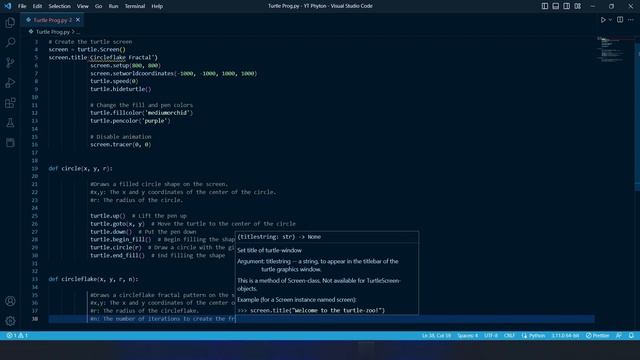
Task: Click the turtle.pencolor('purple') line
Action: [131, 121]
